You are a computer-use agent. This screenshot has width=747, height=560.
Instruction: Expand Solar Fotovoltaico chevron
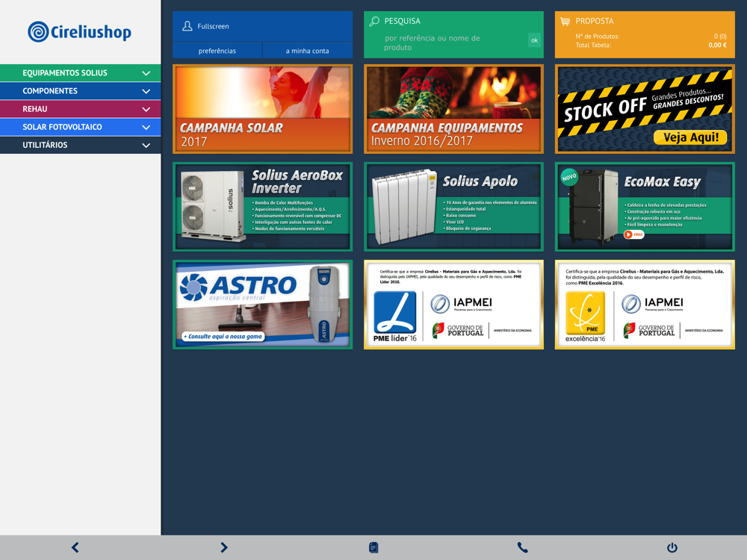(x=146, y=127)
